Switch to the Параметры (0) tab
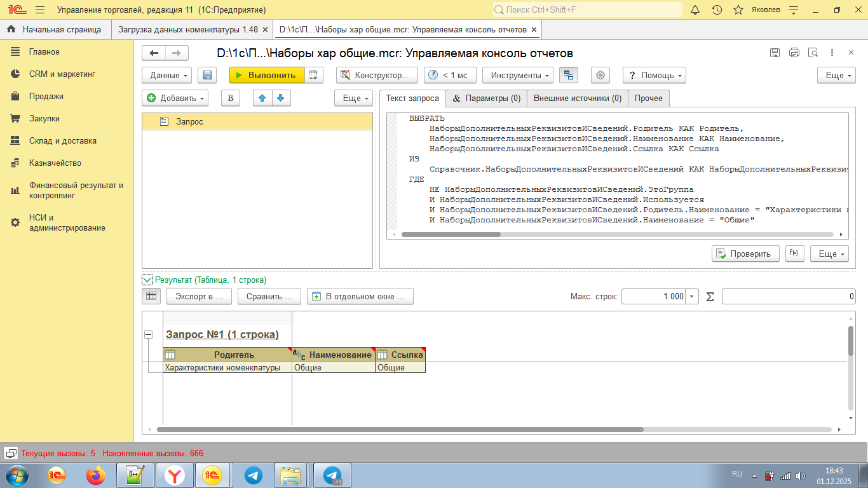 click(486, 98)
